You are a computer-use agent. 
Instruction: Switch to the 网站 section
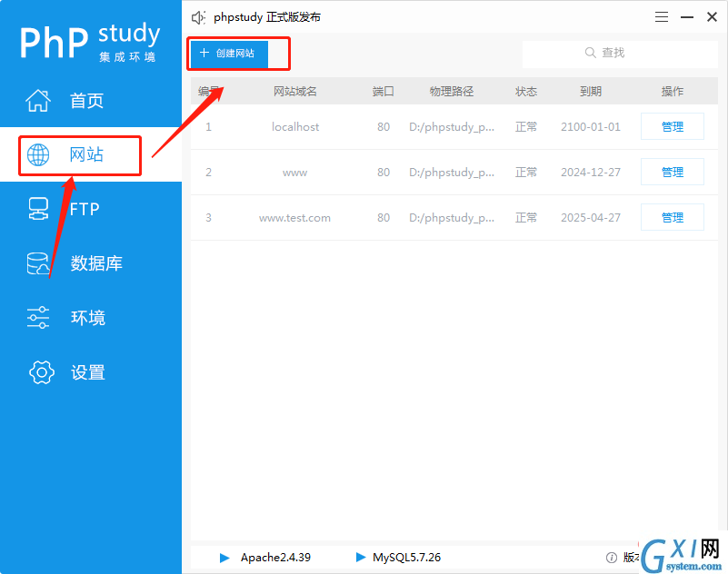(x=87, y=154)
